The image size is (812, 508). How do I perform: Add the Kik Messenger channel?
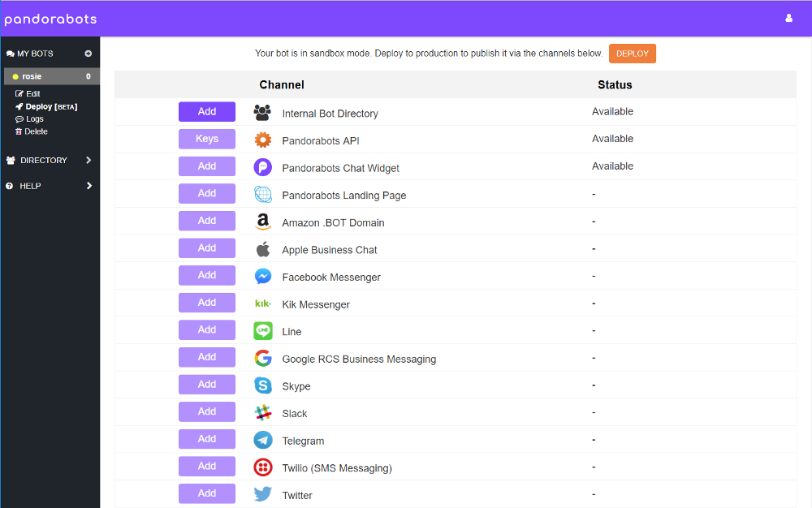pyautogui.click(x=207, y=303)
